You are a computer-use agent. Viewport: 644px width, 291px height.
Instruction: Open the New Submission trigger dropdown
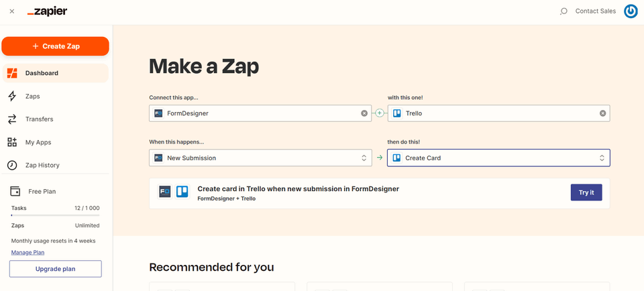pyautogui.click(x=260, y=158)
